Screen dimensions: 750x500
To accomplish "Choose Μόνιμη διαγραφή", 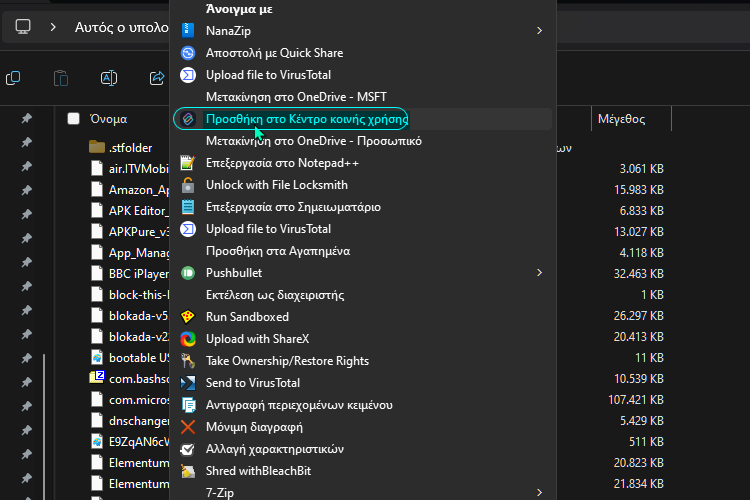I will coord(254,427).
